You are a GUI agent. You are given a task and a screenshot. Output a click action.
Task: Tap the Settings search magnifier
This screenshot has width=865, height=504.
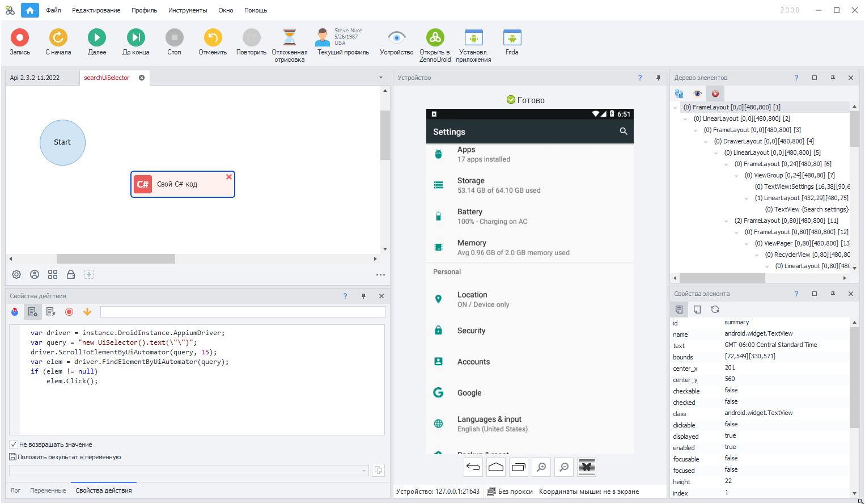[x=624, y=131]
